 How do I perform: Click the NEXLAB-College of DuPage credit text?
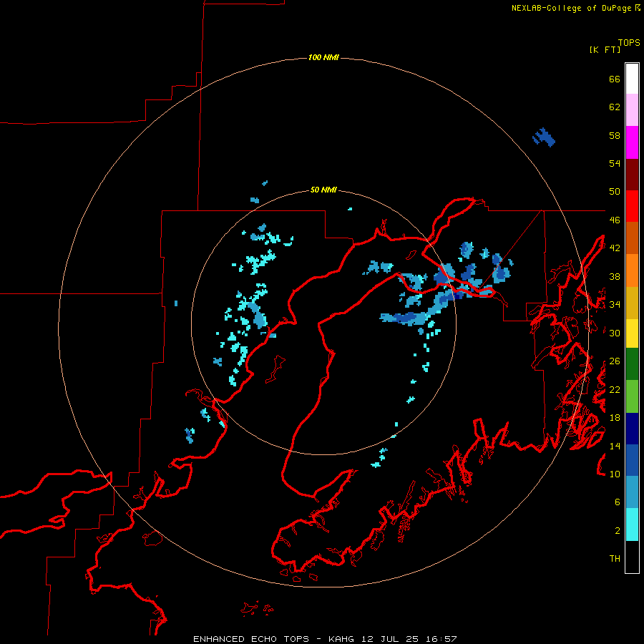pyautogui.click(x=571, y=8)
